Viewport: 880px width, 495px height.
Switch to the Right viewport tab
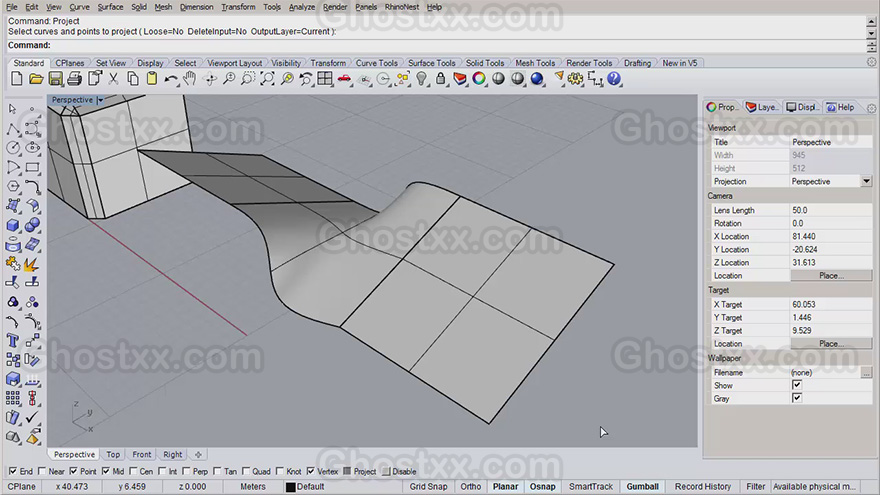pos(173,455)
